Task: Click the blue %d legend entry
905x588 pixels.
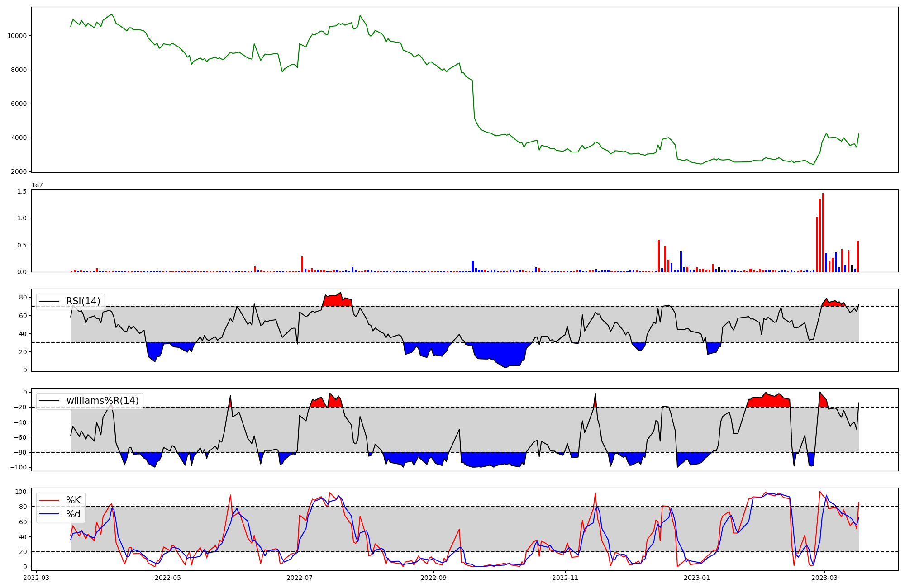Action: click(73, 514)
